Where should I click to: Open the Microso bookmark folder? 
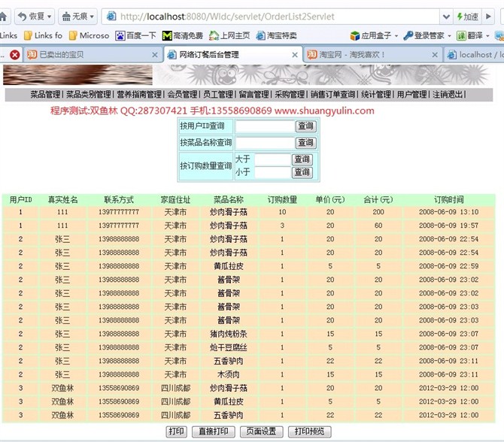[89, 35]
